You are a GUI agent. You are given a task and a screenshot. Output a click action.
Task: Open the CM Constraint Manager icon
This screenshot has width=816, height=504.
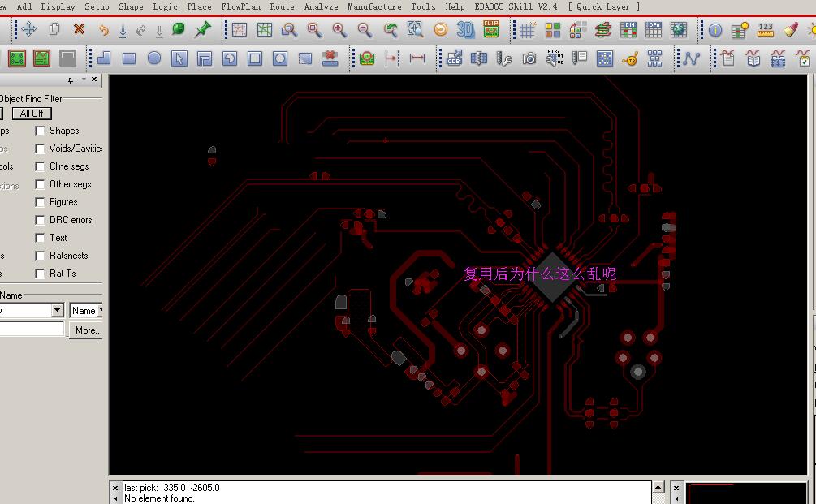[x=628, y=30]
